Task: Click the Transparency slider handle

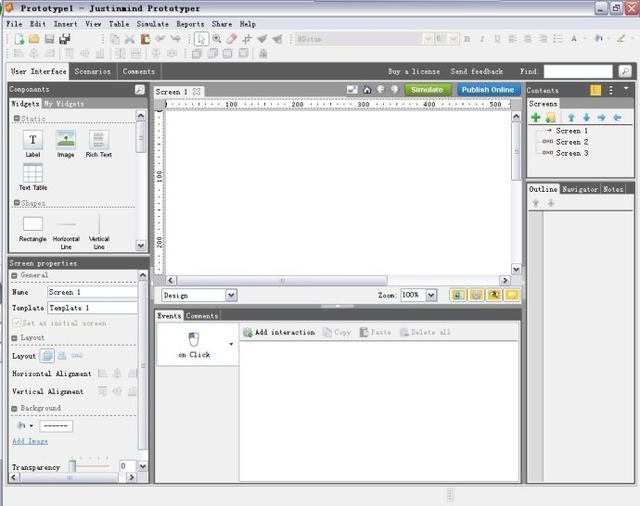Action: [72, 466]
